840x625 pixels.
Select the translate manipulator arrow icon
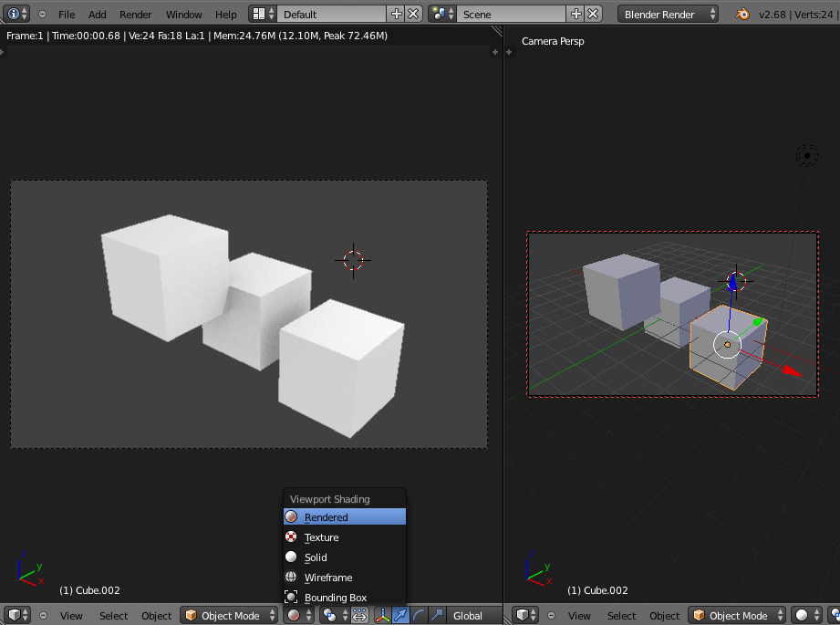click(401, 614)
